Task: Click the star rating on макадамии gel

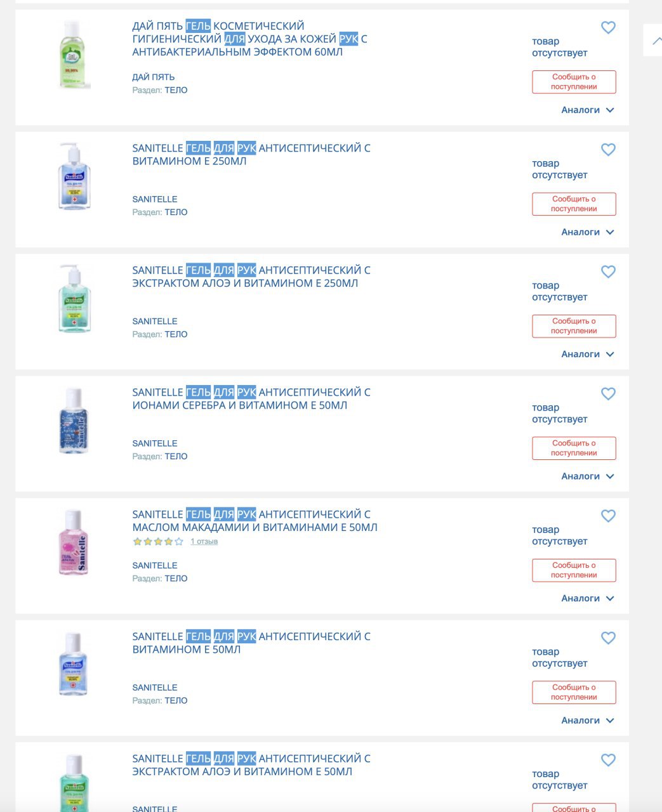Action: [158, 542]
